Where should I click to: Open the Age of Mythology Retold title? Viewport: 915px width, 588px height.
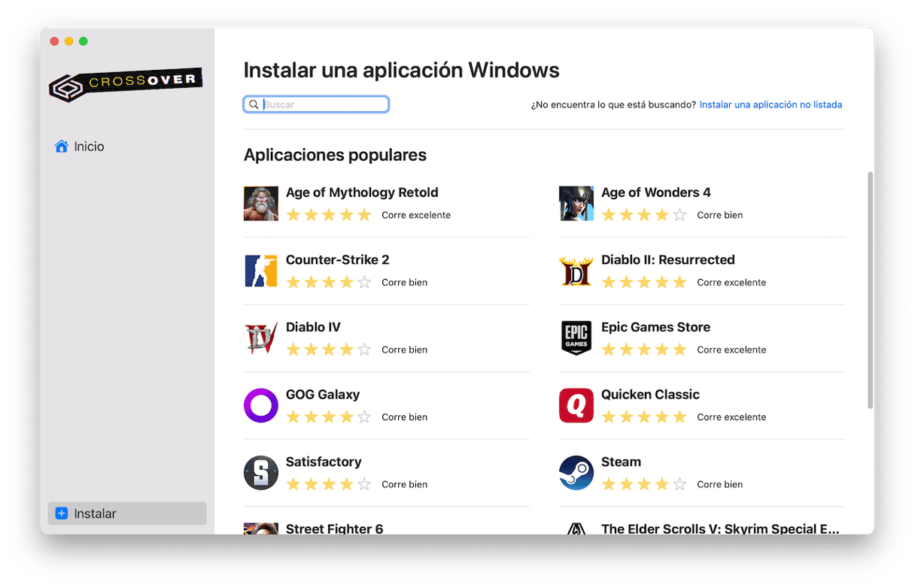[x=362, y=192]
